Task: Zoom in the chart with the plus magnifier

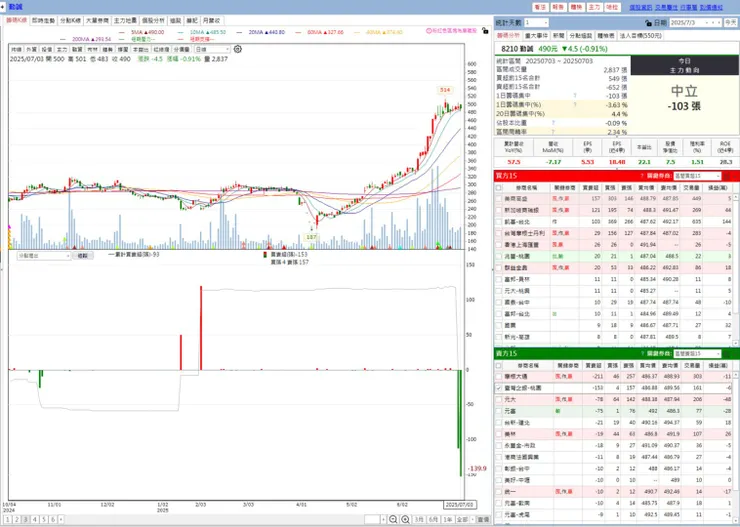Action: [405, 519]
